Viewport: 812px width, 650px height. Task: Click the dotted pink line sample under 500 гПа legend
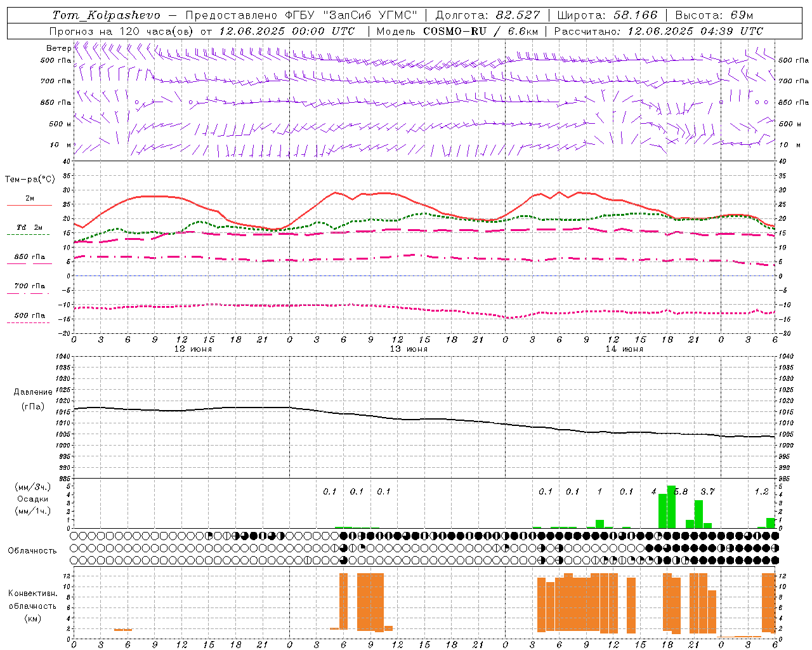pos(28,323)
